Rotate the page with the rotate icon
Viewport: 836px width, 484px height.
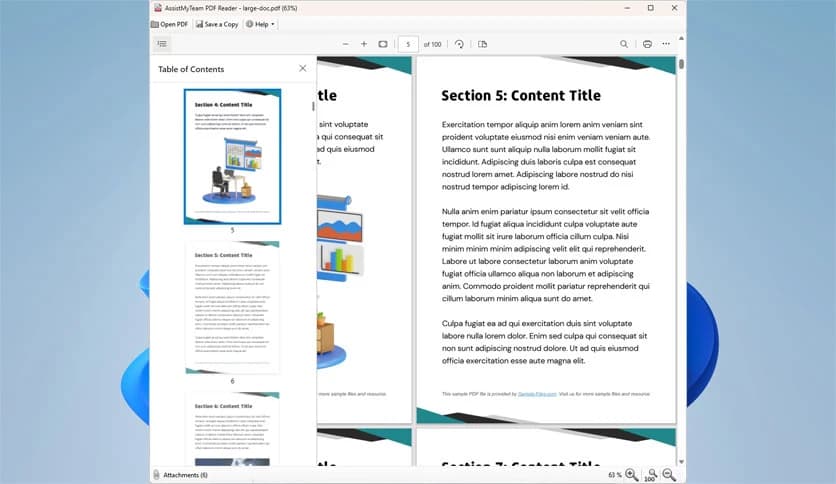tap(459, 44)
